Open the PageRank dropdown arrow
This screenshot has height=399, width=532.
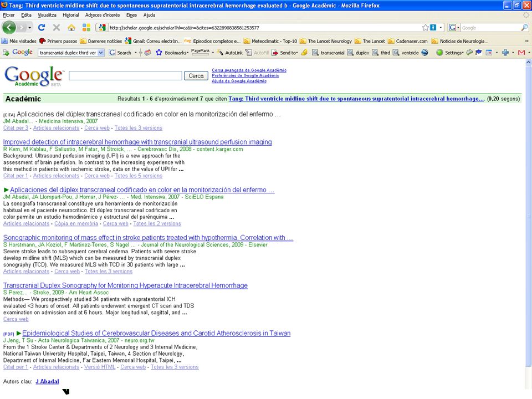click(213, 53)
